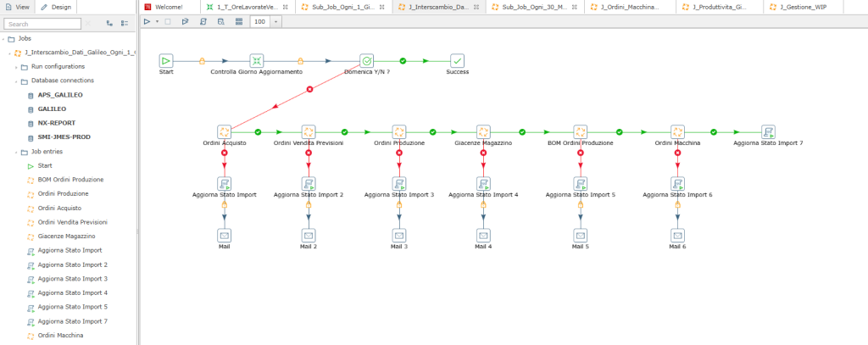Viewport: 868px width, 345px height.
Task: Click the Success node icon
Action: 457,60
